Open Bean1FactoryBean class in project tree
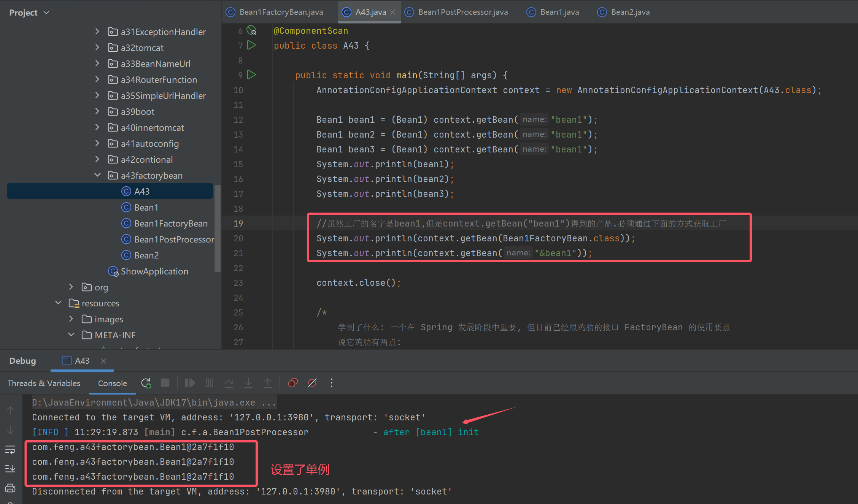 (171, 223)
